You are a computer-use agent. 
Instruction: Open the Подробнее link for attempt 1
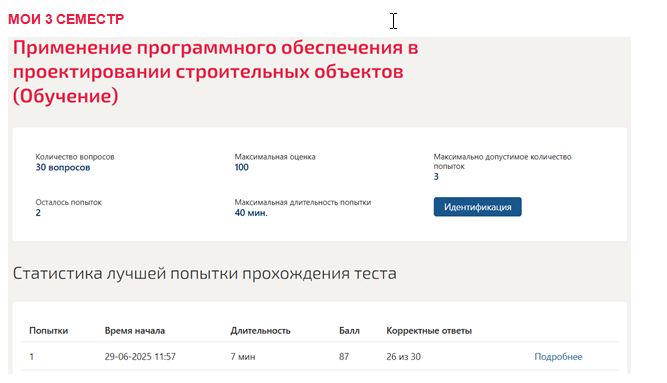click(558, 357)
